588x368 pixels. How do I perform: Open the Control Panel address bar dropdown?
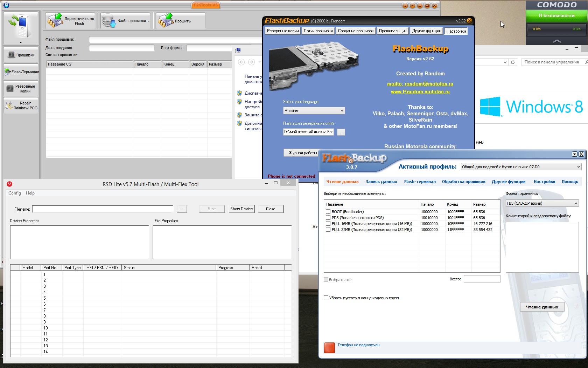pos(505,62)
